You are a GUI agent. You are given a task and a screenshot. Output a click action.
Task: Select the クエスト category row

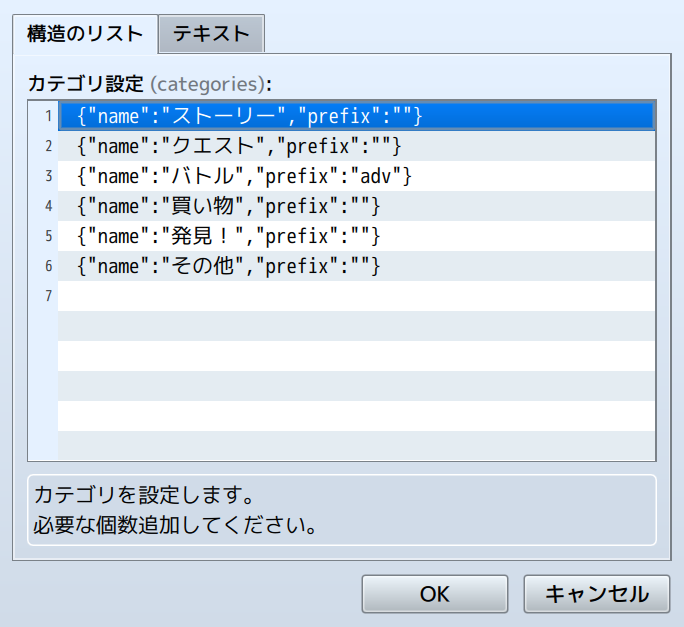pyautogui.click(x=239, y=147)
